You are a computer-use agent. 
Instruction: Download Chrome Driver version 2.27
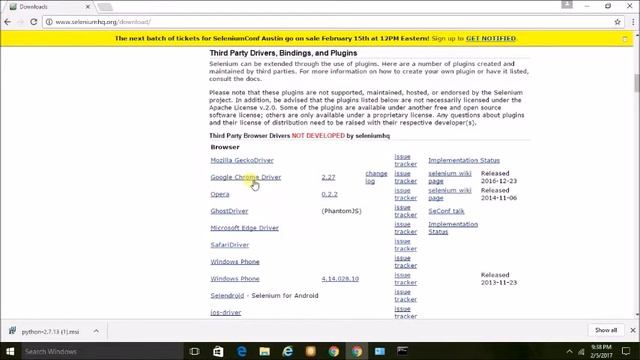click(x=328, y=177)
